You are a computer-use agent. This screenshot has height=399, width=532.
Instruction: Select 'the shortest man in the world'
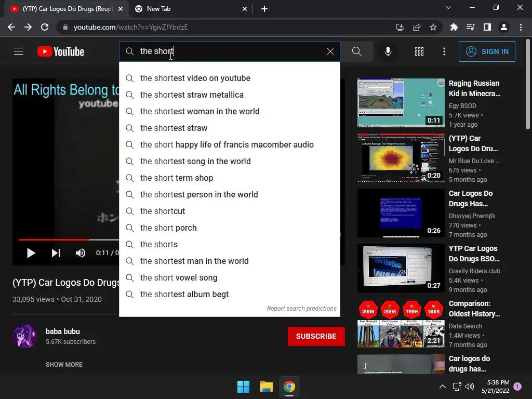click(x=229, y=261)
